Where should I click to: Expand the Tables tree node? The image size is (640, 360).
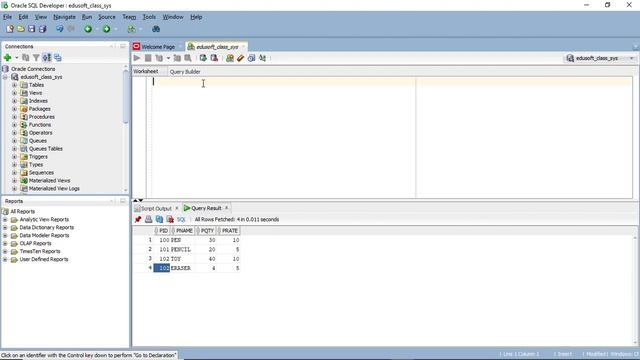tap(14, 85)
